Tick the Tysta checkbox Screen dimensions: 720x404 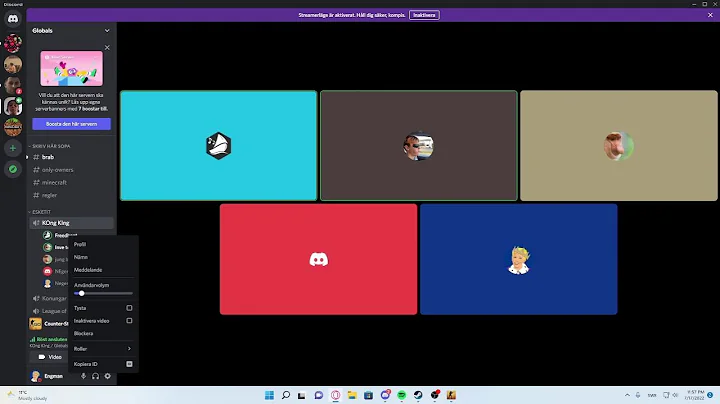click(x=129, y=308)
